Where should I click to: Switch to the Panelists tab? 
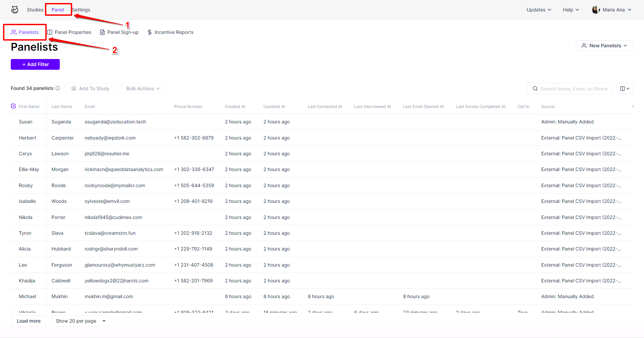25,32
